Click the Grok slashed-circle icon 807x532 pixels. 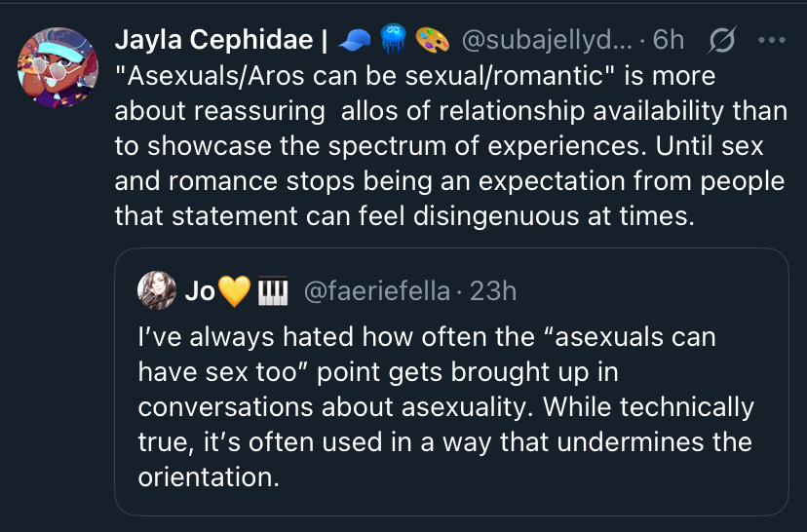(723, 41)
